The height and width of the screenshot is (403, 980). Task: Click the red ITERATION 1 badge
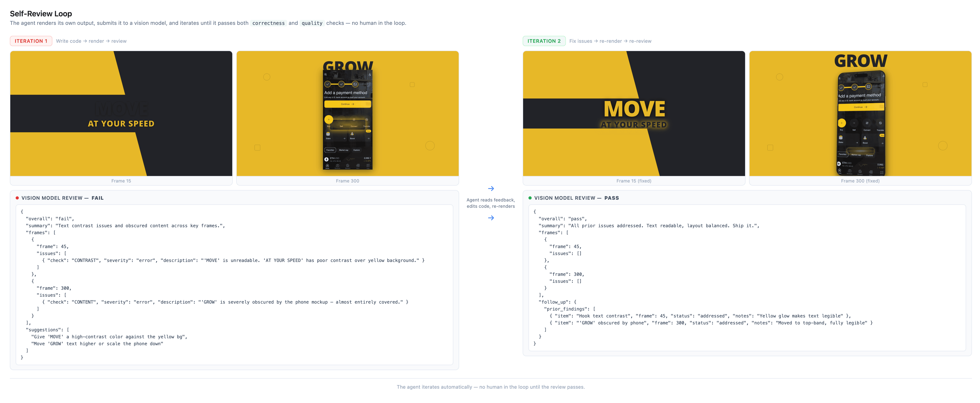click(31, 41)
